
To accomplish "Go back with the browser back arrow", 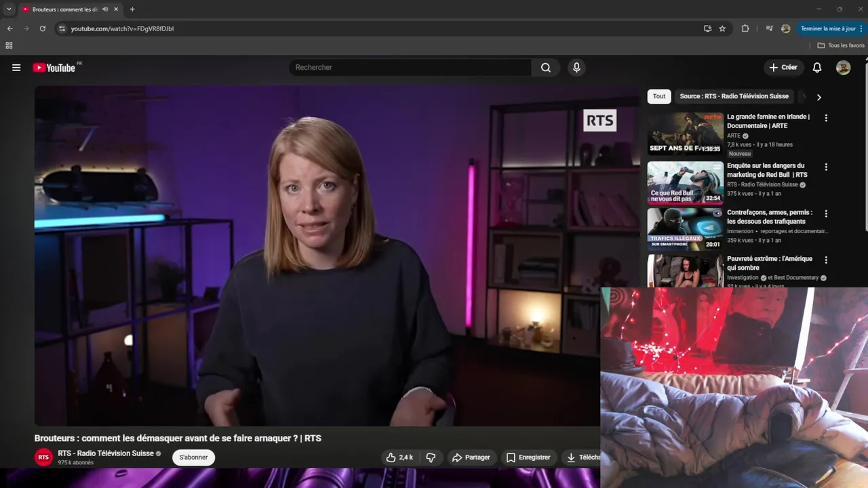I will [x=9, y=28].
